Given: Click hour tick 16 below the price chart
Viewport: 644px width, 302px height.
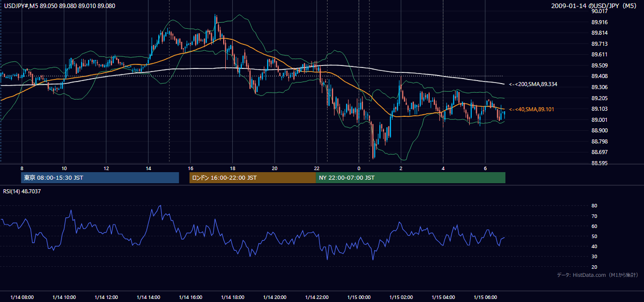Looking at the screenshot, I should pos(190,168).
